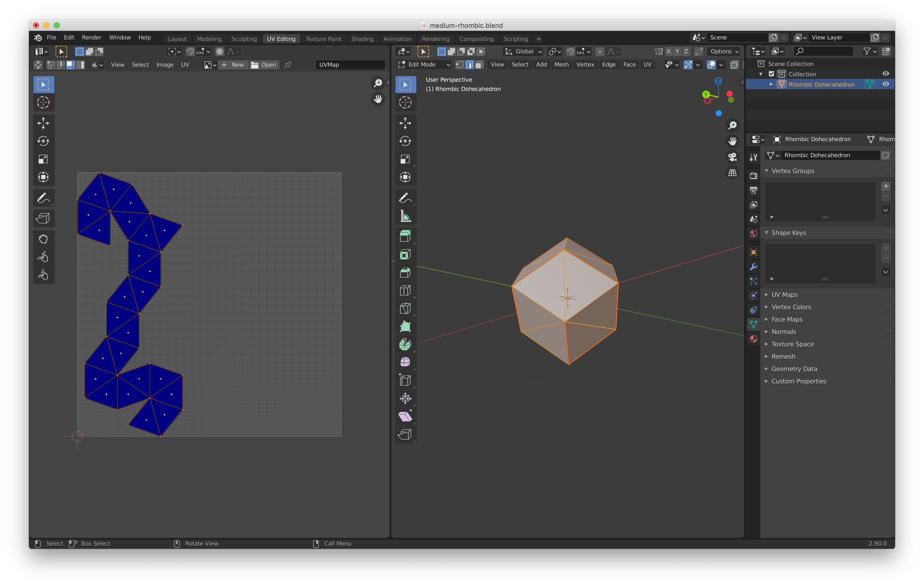Image resolution: width=924 pixels, height=587 pixels.
Task: Open Global transform orientation dropdown
Action: pos(523,51)
